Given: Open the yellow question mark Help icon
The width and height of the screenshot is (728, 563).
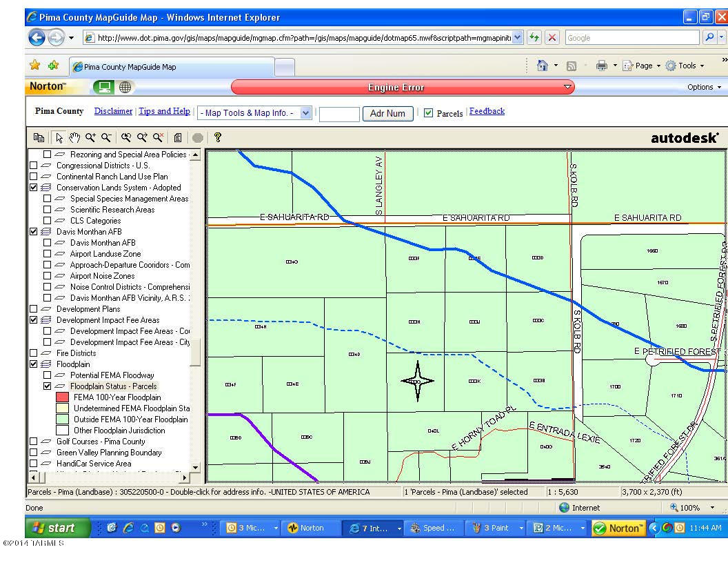Looking at the screenshot, I should [x=217, y=137].
